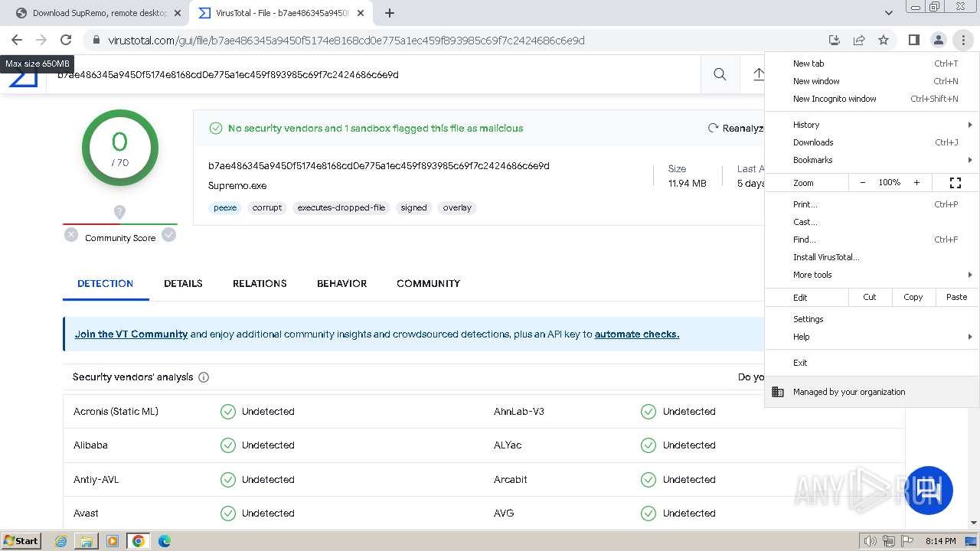The image size is (980, 551).
Task: Open Internet Explorer from taskbar
Action: tap(61, 541)
